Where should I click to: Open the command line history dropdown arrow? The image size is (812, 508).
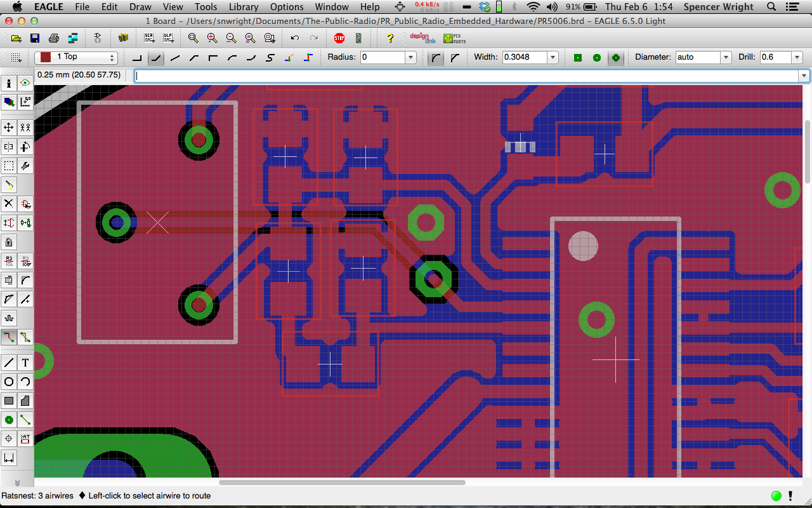(804, 76)
